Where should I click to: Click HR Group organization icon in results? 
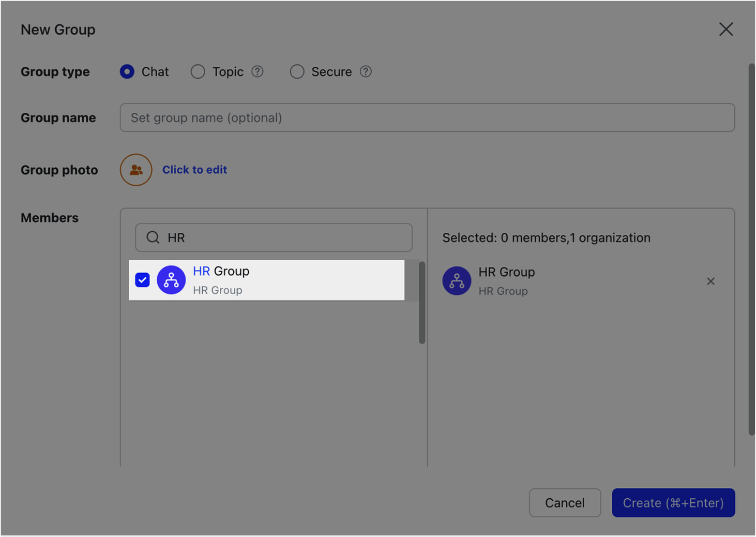[171, 280]
